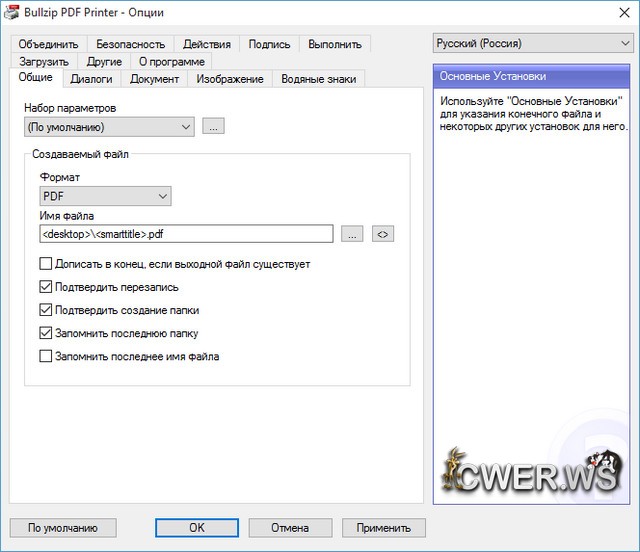
Task: Click the macro insert button with angle brackets
Action: click(383, 234)
